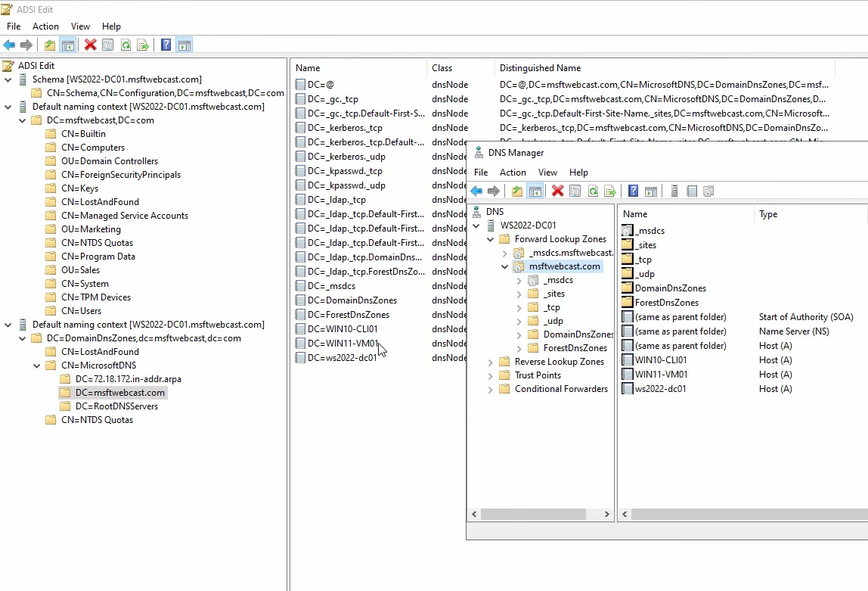Click Action Pane icon in DNS Manager toolbar

point(651,191)
